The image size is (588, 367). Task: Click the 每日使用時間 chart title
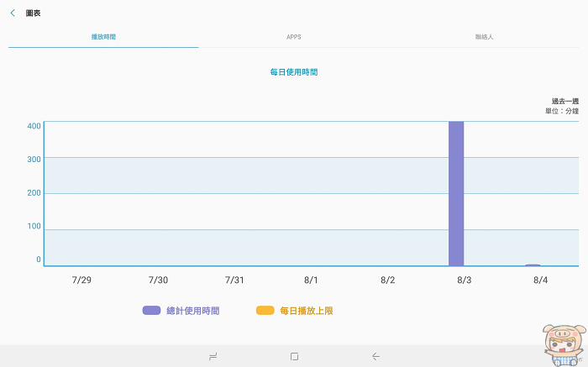[x=294, y=72]
